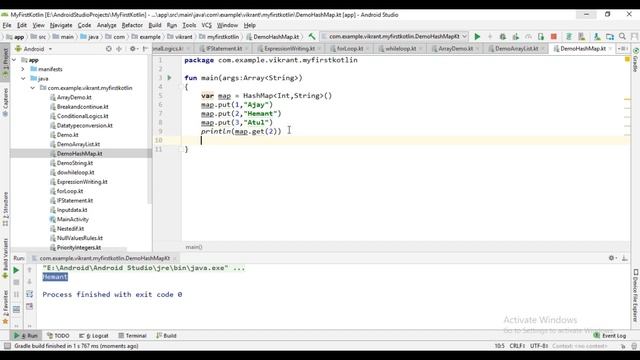
Task: Open the Logcat tool window button
Action: [x=94, y=336]
